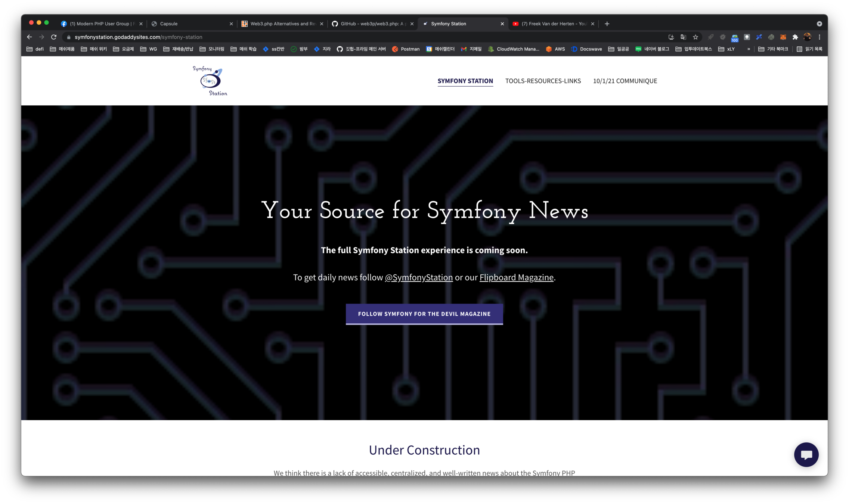
Task: Open the Extensions puzzle-piece menu
Action: point(795,37)
